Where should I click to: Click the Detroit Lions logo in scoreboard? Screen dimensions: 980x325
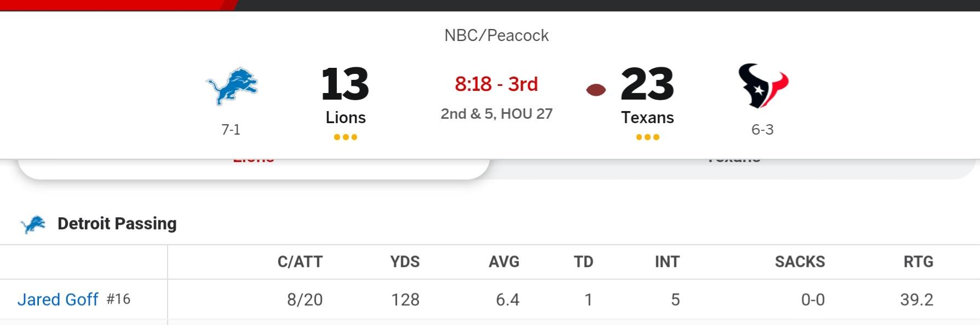[232, 86]
